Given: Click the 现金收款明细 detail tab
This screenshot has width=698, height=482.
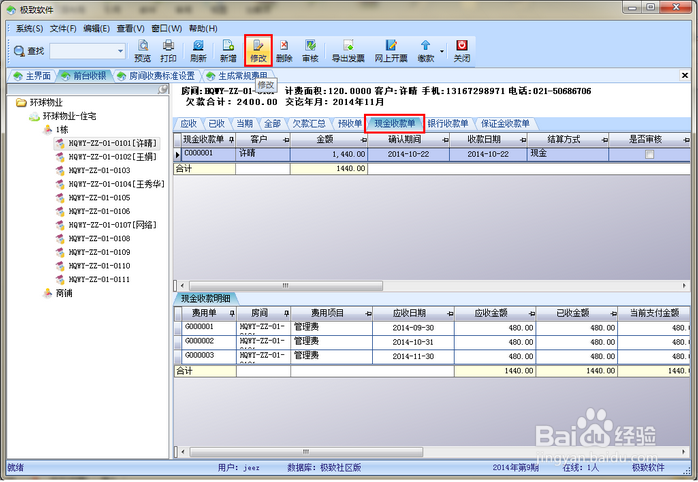Looking at the screenshot, I should [x=206, y=298].
